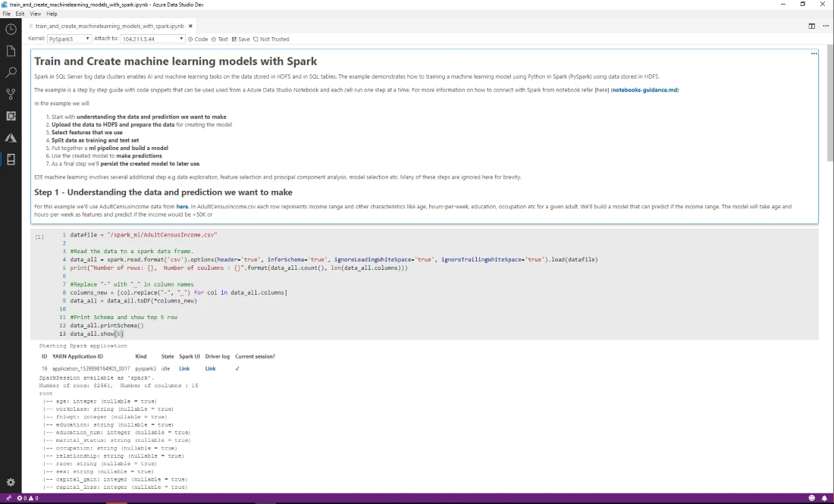Add a new Code cell via toolbar
834x504 pixels.
[199, 39]
